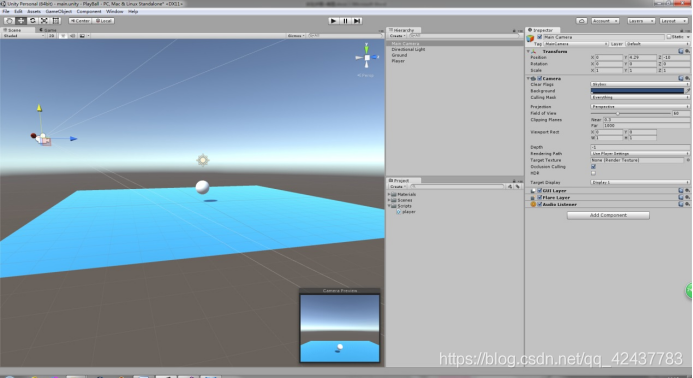Viewport: 693px width, 378px height.
Task: Toggle Audio Listener enabled checkbox
Action: pyautogui.click(x=540, y=204)
